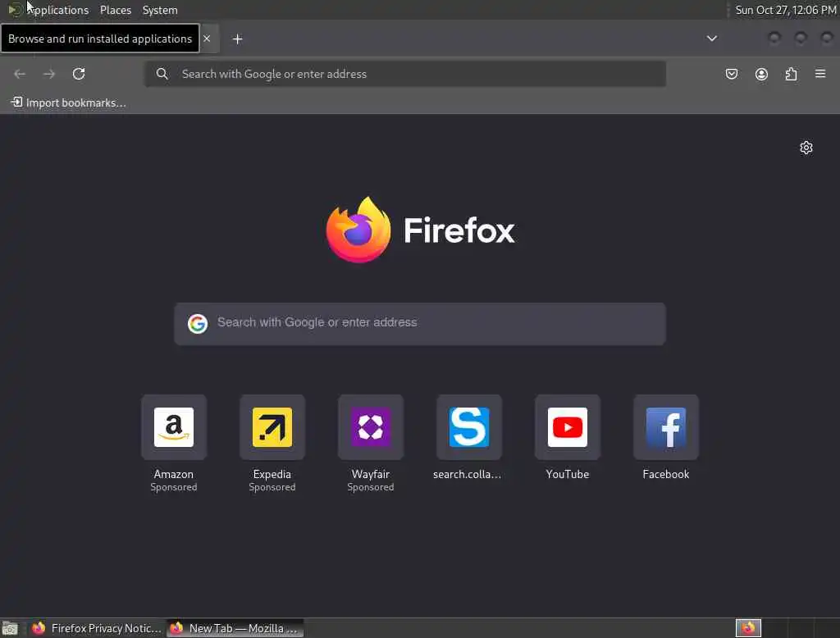840x638 pixels.
Task: Expand the list all tabs chevron
Action: pos(711,39)
